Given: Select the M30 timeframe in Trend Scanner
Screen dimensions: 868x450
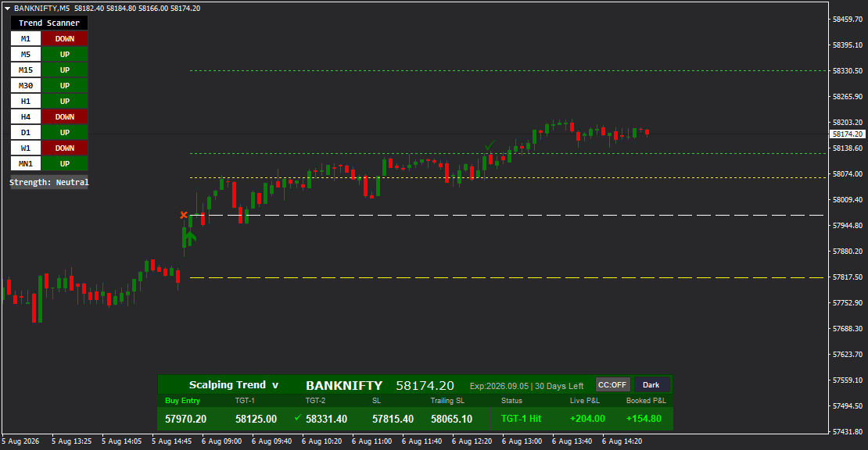Looking at the screenshot, I should tap(26, 86).
